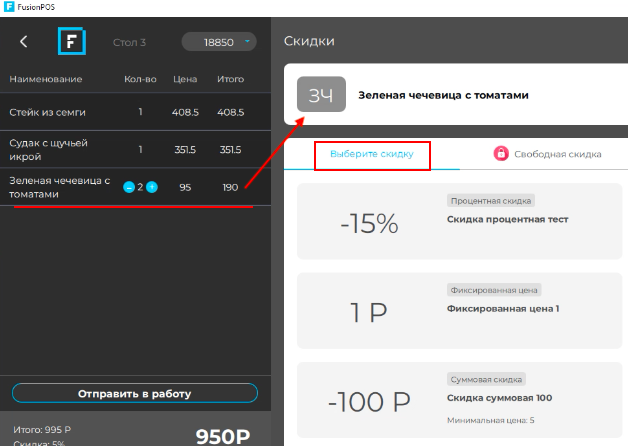Click the 351.5 price of Судак с щучьей икрой

coord(185,150)
